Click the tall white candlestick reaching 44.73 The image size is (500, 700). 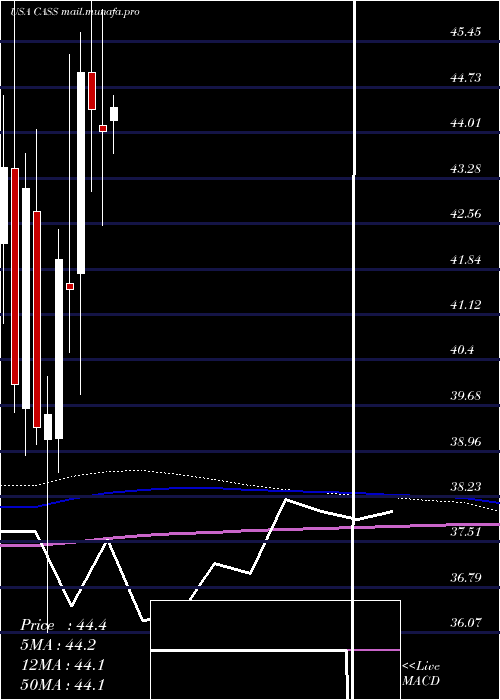pyautogui.click(x=81, y=173)
